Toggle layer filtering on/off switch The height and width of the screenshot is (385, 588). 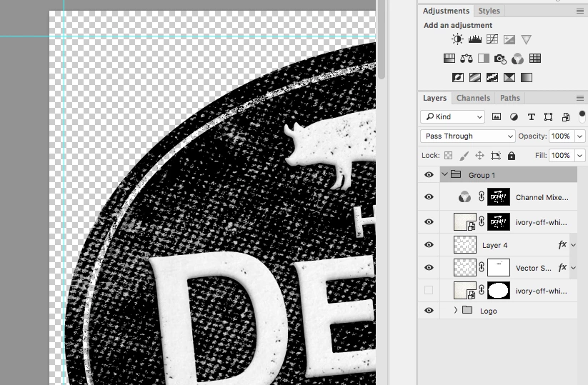(582, 116)
